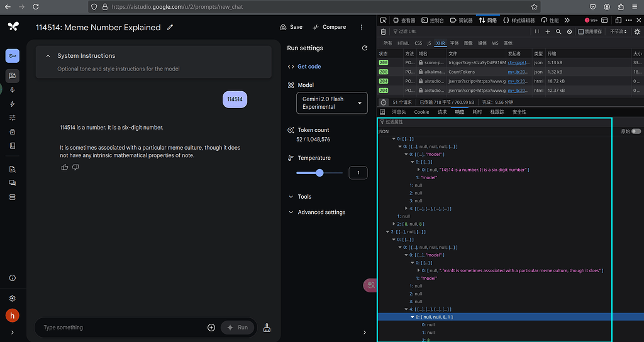Screen dimensions: 644x342
Task: Toggle the request details side panel icon
Action: [x=382, y=112]
